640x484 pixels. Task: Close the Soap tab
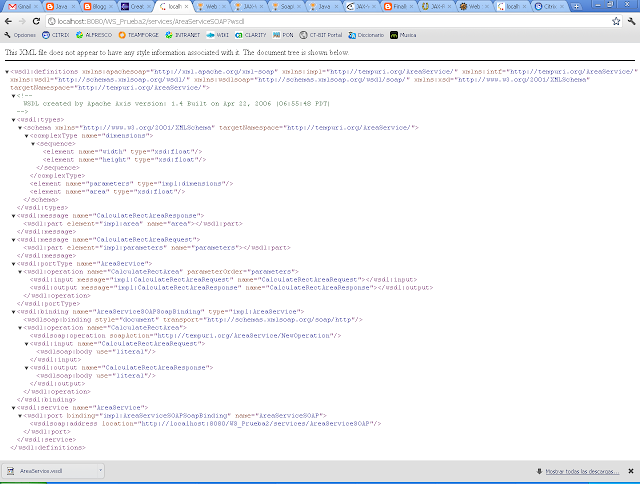tap(299, 7)
